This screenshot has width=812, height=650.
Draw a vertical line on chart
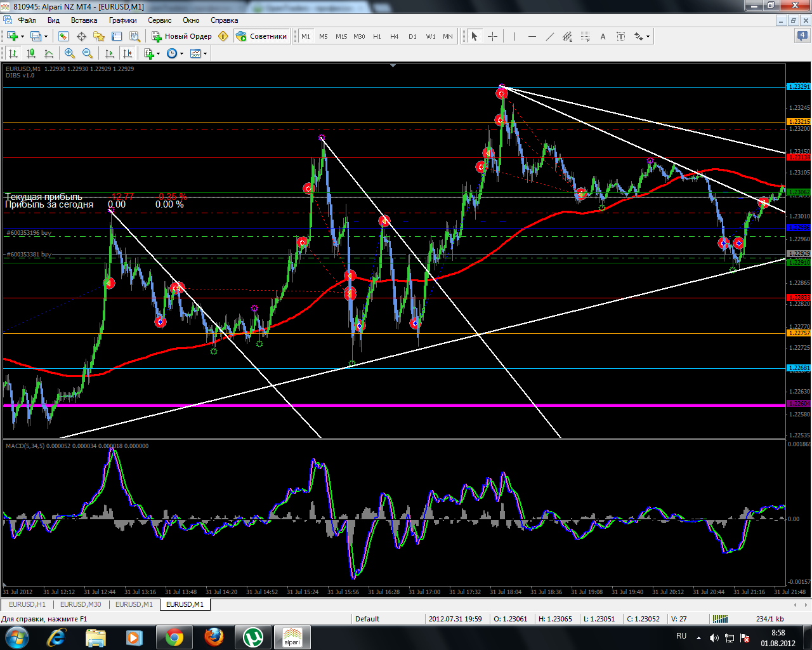(514, 36)
